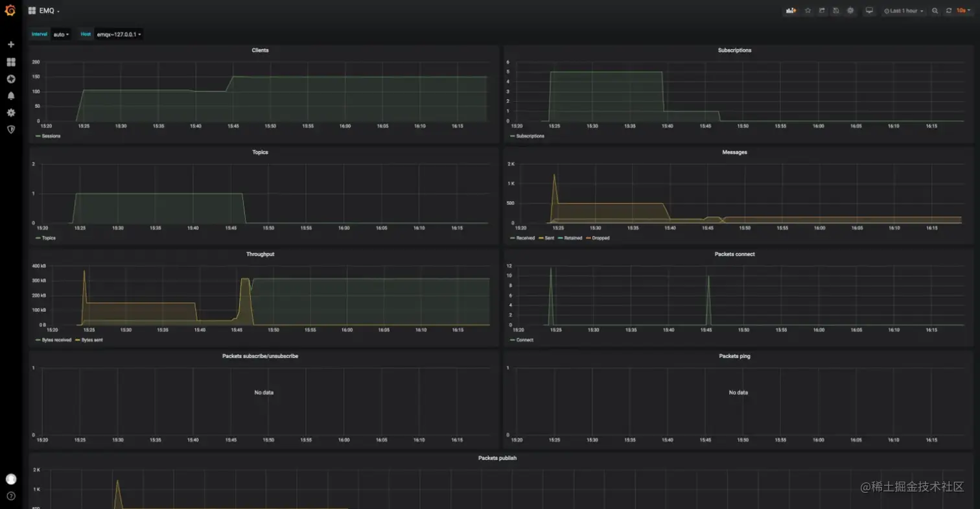Open the Packets connect panel menu
The height and width of the screenshot is (509, 980).
coord(734,254)
